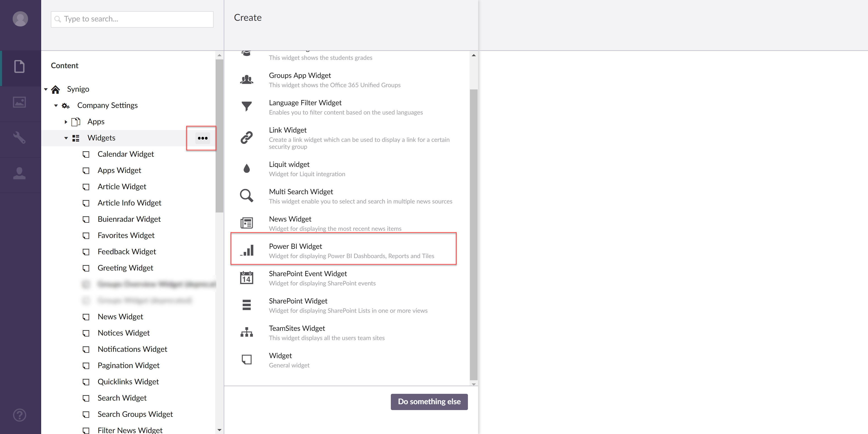Viewport: 868px width, 434px height.
Task: Select Article Widget in tree
Action: tap(122, 187)
